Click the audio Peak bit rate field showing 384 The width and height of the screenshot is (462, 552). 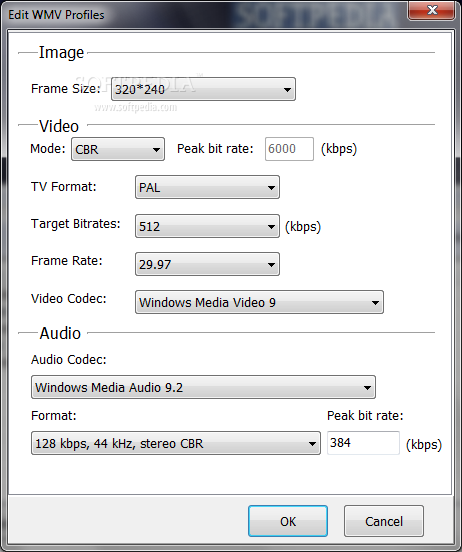click(363, 443)
